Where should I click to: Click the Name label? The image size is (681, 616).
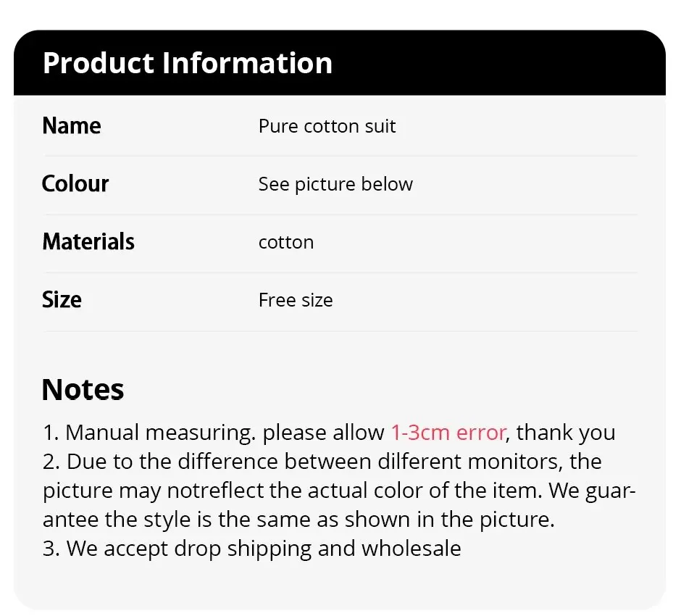(71, 126)
